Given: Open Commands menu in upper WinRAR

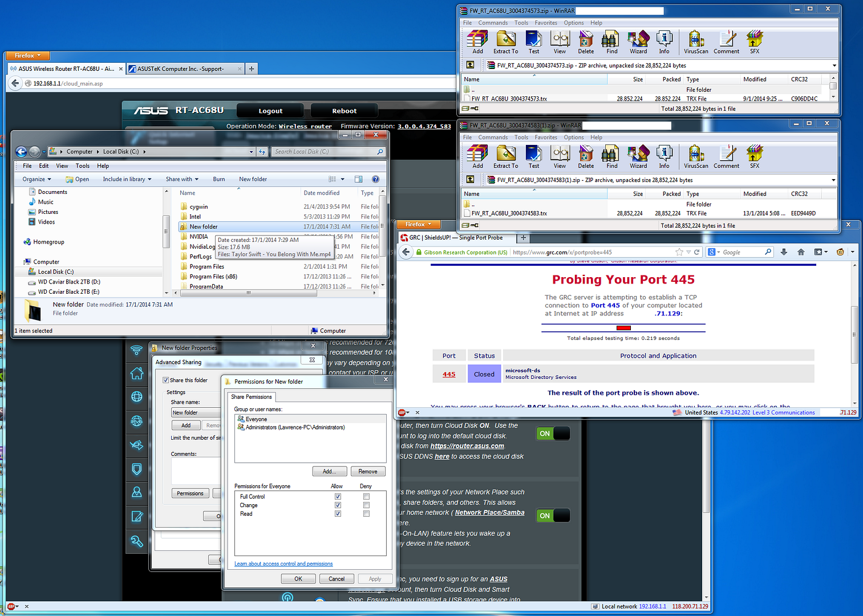Looking at the screenshot, I should pyautogui.click(x=493, y=23).
